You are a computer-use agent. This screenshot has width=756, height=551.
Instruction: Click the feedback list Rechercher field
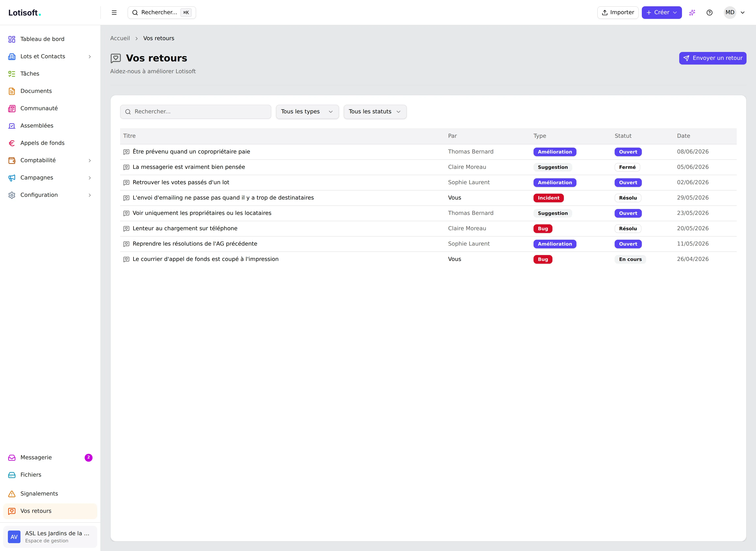pos(195,112)
